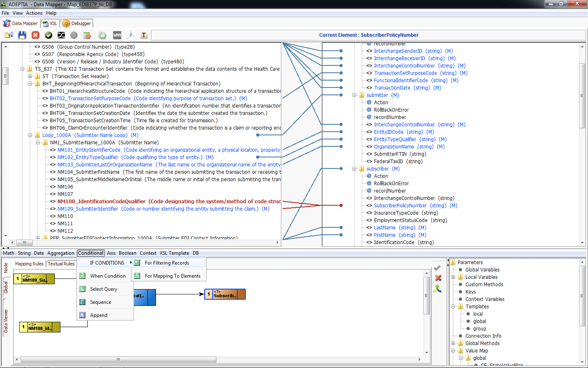
Task: Click the T textual rule toolbar icon
Action: coord(144,35)
